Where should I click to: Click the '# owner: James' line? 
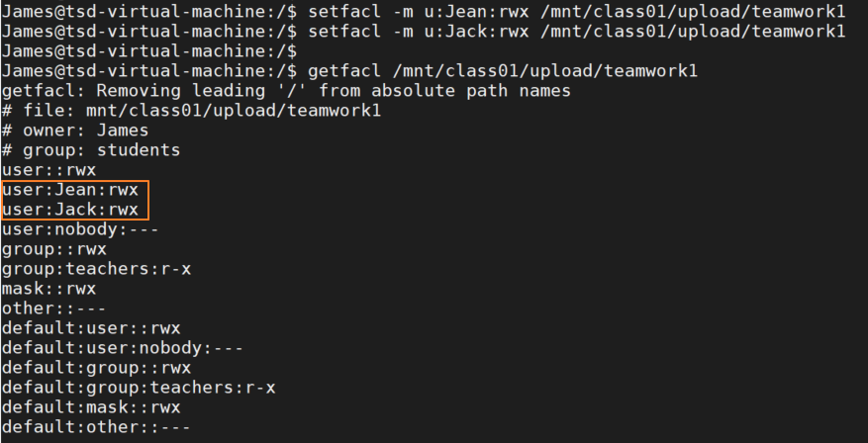click(75, 131)
